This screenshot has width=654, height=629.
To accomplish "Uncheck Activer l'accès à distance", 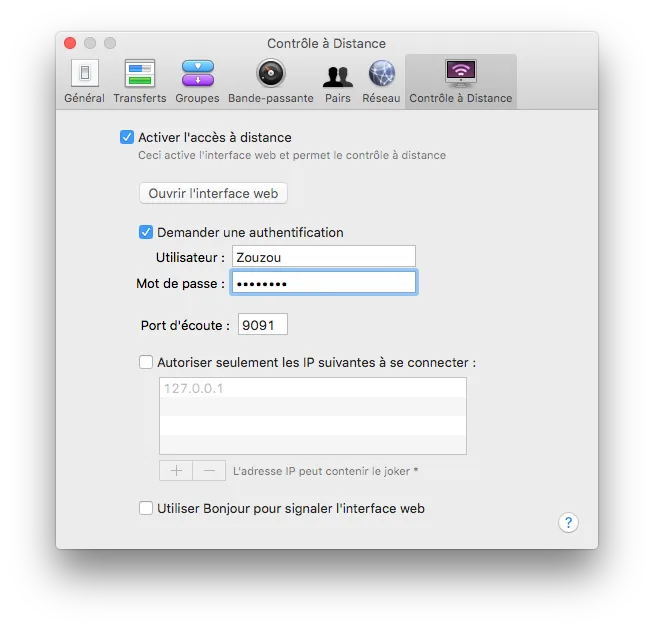I will [x=127, y=137].
